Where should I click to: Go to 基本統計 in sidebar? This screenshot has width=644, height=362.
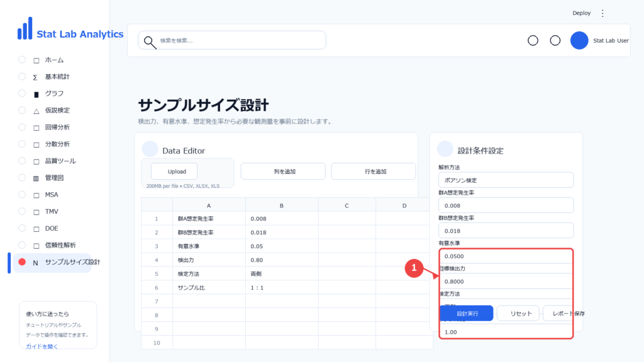pyautogui.click(x=57, y=77)
